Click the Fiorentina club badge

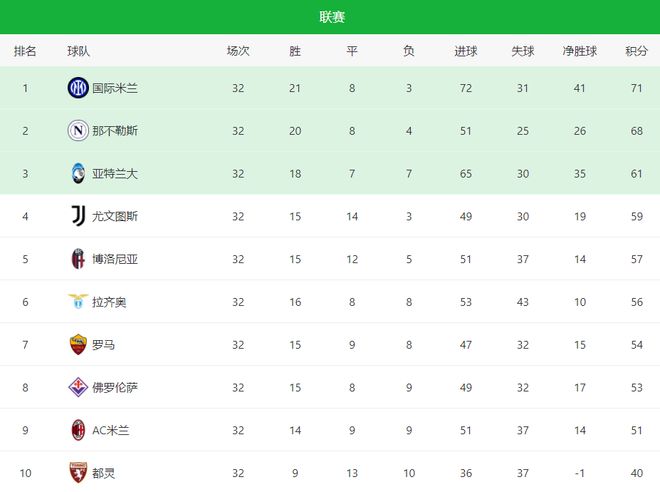(78, 387)
